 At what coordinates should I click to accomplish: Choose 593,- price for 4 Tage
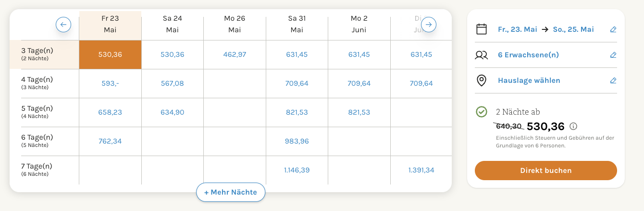click(x=110, y=83)
